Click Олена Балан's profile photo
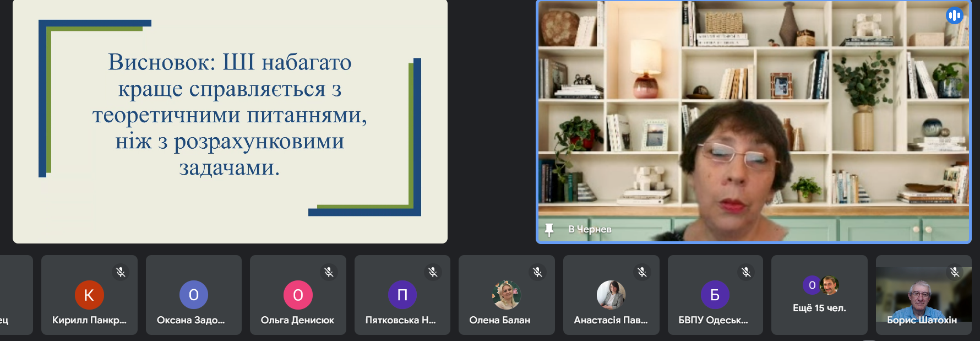The image size is (980, 341). pyautogui.click(x=507, y=295)
